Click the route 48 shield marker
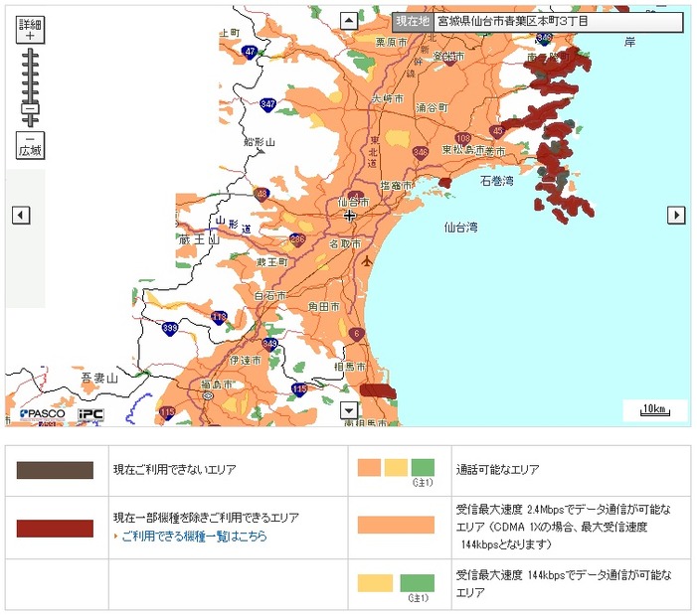The height and width of the screenshot is (616, 697). pyautogui.click(x=261, y=194)
